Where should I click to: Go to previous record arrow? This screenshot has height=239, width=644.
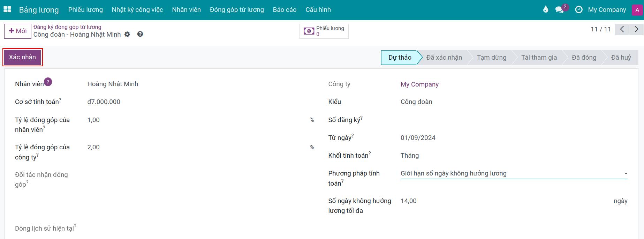coord(622,29)
